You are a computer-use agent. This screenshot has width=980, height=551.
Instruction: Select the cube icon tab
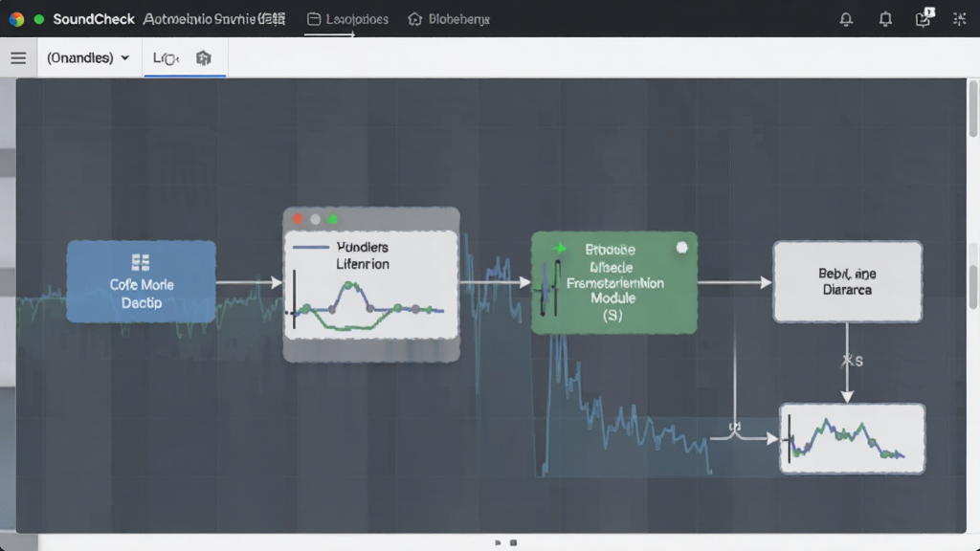pos(204,58)
